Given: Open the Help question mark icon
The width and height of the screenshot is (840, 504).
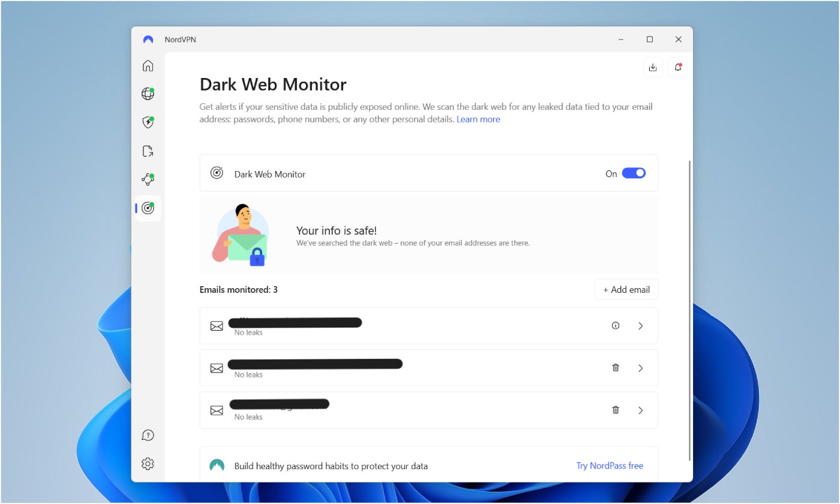Looking at the screenshot, I should coord(148,435).
